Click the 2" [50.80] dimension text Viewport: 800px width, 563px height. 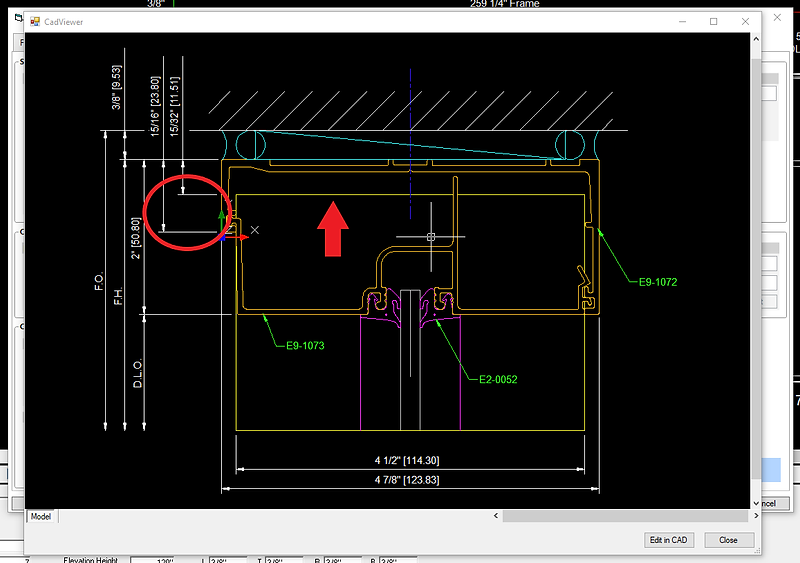136,238
